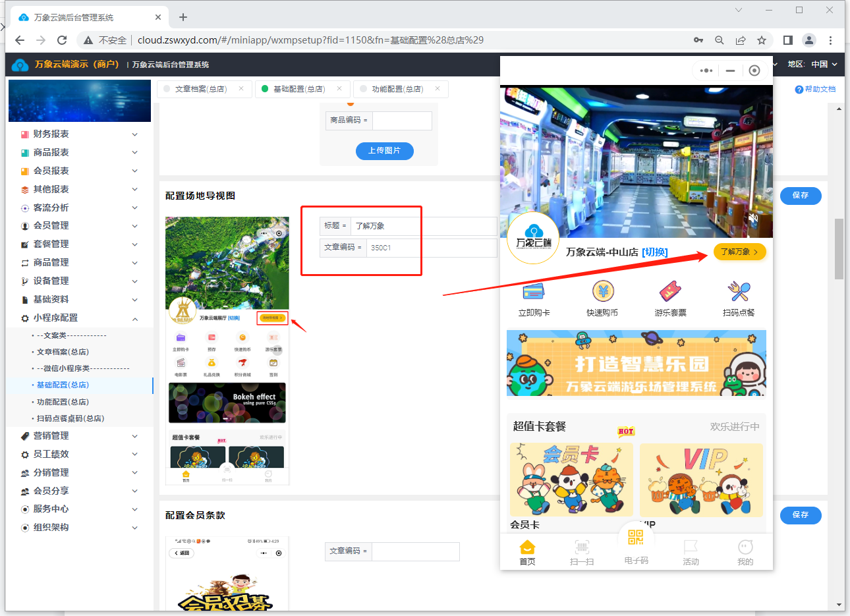Reload the page with the refresh icon
850x616 pixels.
pyautogui.click(x=62, y=40)
